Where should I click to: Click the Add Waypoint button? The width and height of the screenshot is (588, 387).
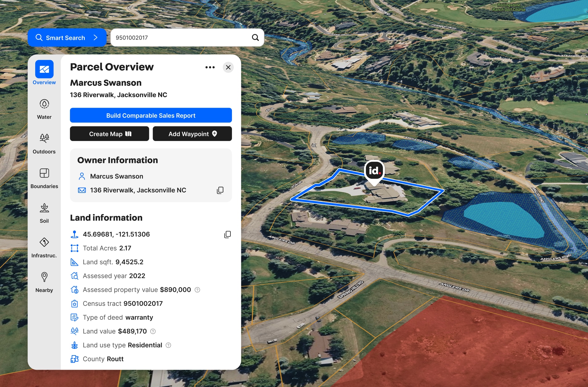[x=192, y=134]
